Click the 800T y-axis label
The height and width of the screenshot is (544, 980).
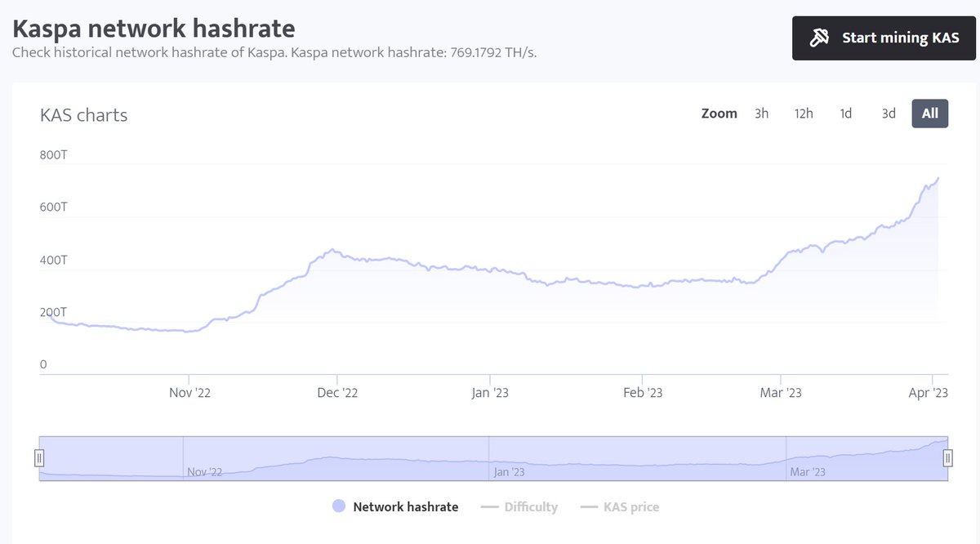pos(54,154)
